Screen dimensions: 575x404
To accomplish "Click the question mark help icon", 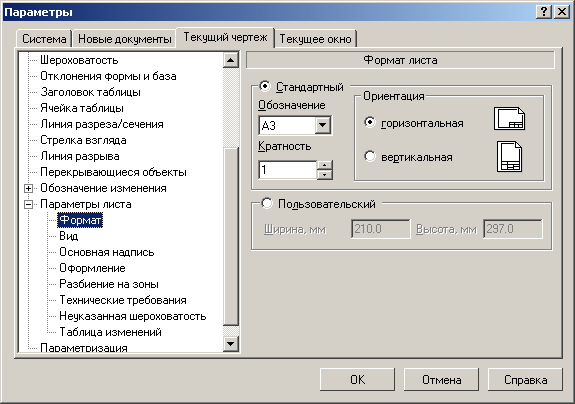I will click(x=544, y=12).
